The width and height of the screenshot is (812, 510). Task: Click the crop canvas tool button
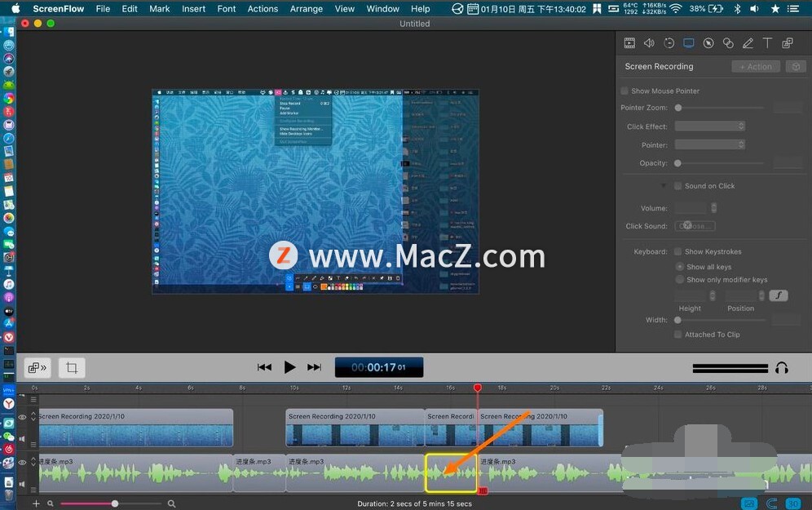[x=72, y=367]
